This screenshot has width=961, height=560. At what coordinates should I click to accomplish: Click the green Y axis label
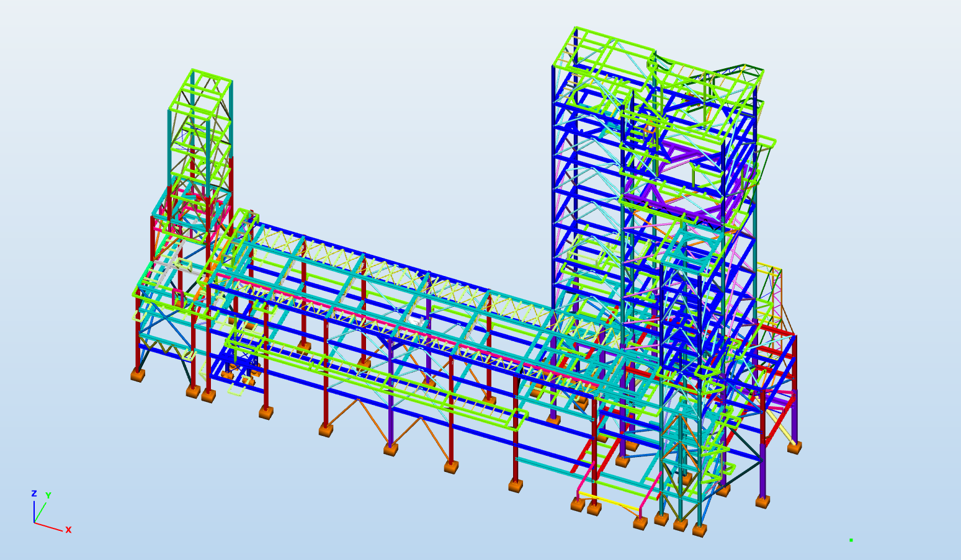click(x=48, y=496)
